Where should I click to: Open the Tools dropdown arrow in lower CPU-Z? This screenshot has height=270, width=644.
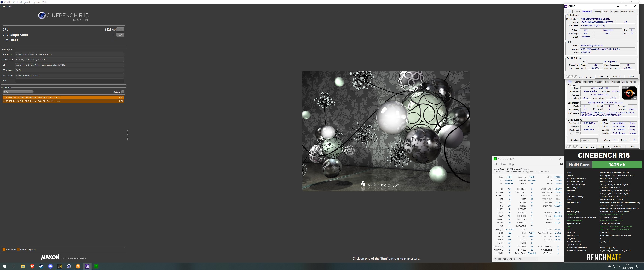tap(608, 146)
